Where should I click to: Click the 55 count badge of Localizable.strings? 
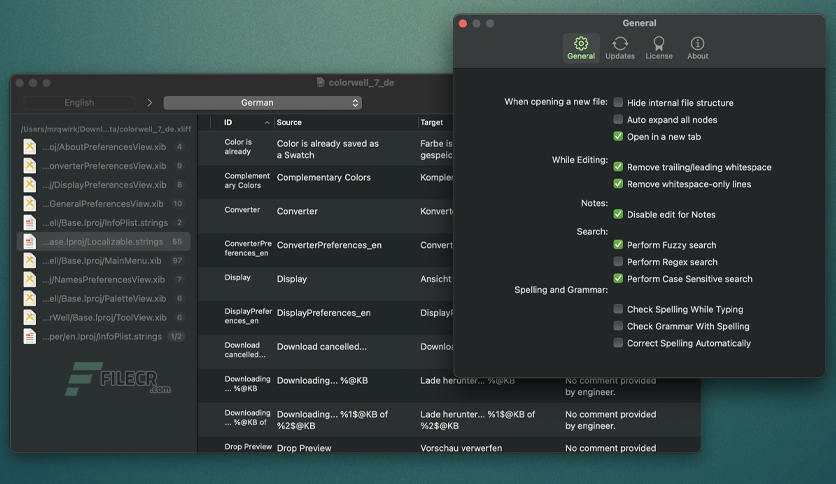point(177,241)
